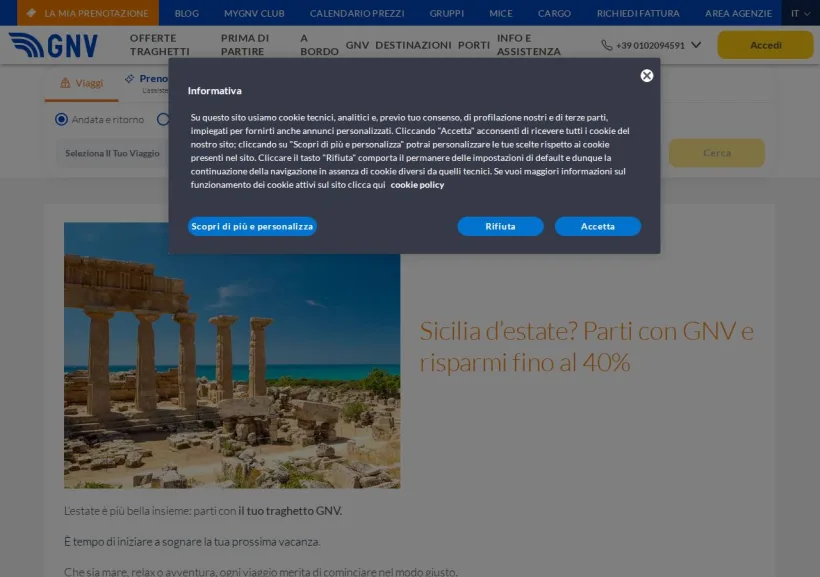
Task: Expand the phone number dropdown arrow
Action: [696, 45]
